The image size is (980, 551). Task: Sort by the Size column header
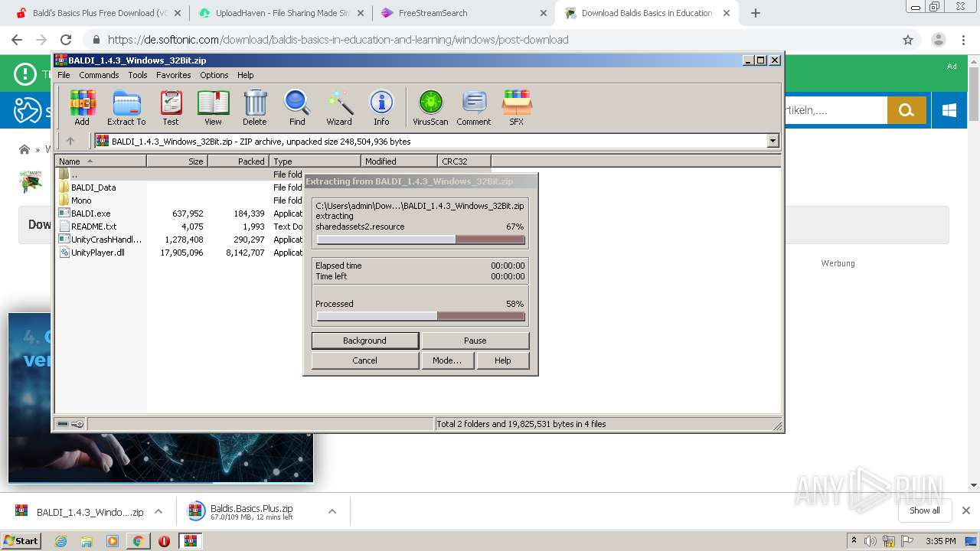coord(177,161)
